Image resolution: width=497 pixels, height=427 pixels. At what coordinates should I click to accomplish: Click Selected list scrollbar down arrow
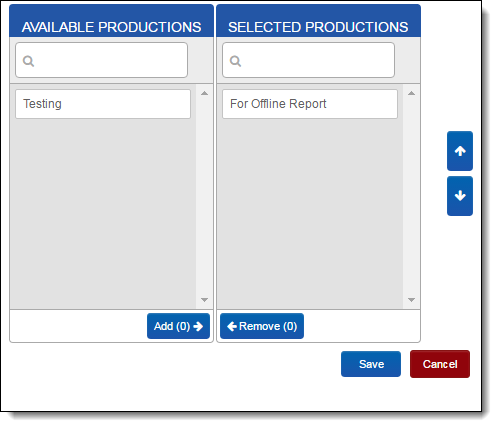(x=411, y=300)
